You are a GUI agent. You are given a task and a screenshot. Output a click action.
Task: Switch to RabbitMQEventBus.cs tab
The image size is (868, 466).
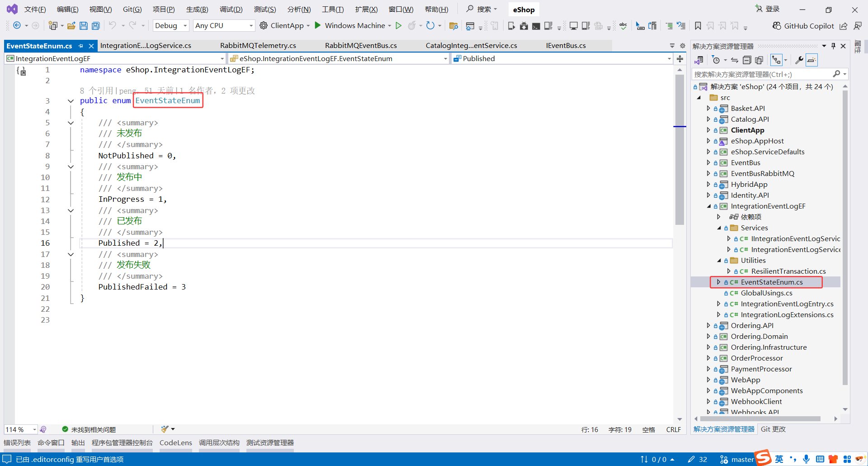tap(361, 46)
